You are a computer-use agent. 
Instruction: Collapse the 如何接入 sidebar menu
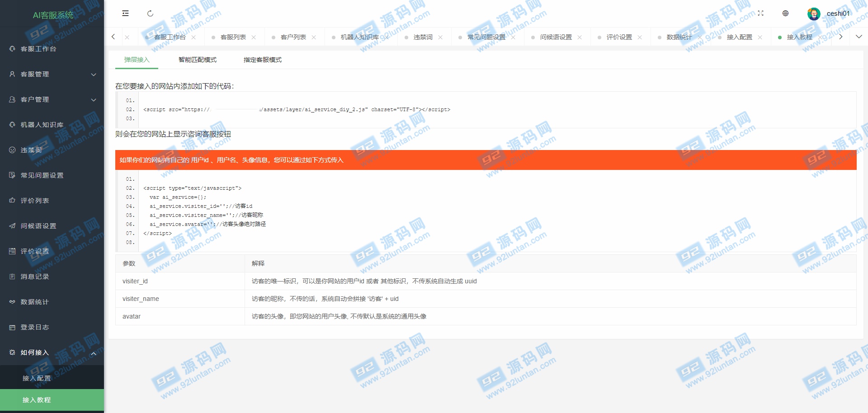pos(52,352)
